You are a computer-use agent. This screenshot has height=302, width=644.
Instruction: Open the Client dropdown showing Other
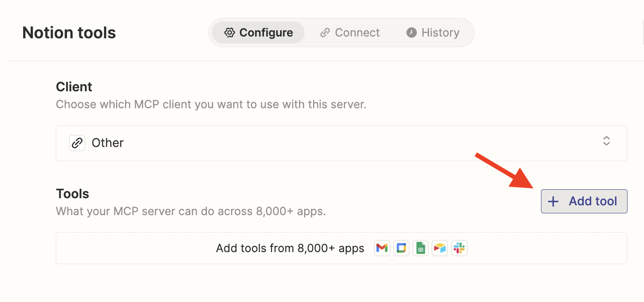tap(341, 143)
